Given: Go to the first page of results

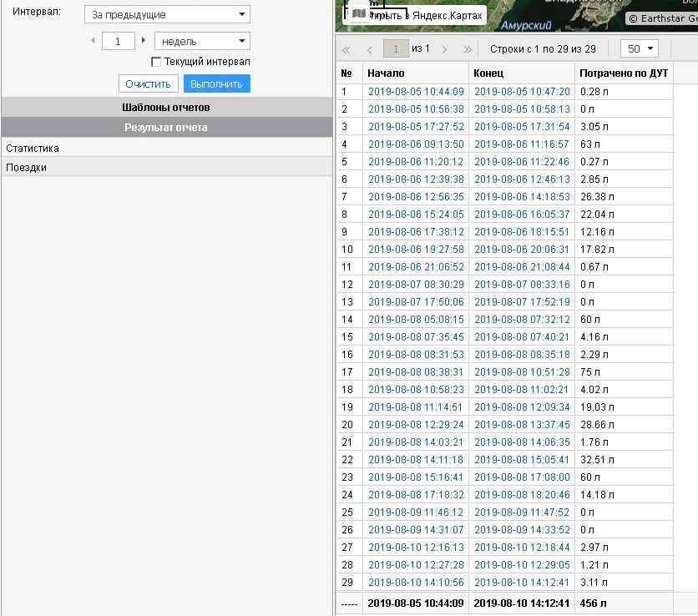Looking at the screenshot, I should (x=346, y=49).
